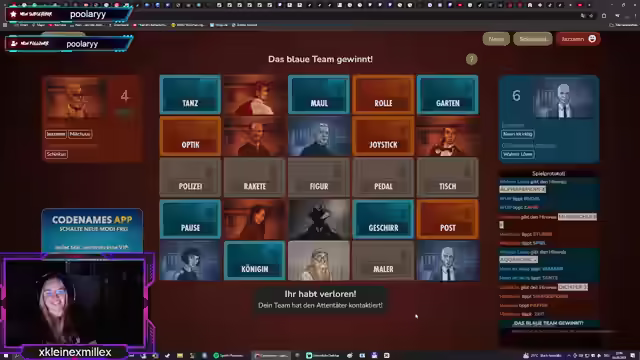Click the first tan button at top right
640x360 pixels.
point(496,39)
